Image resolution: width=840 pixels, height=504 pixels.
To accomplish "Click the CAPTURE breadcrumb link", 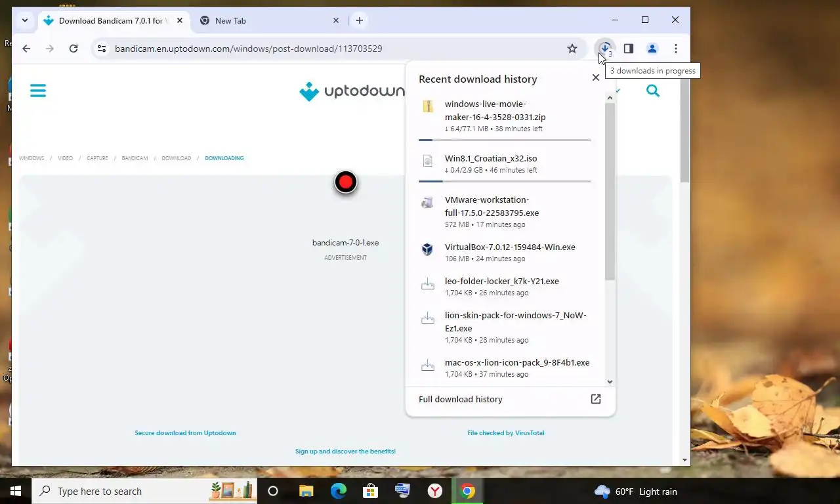I will [x=97, y=158].
